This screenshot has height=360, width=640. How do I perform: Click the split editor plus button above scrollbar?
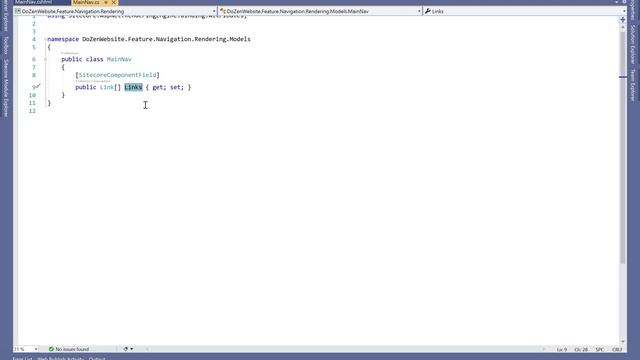(x=623, y=19)
